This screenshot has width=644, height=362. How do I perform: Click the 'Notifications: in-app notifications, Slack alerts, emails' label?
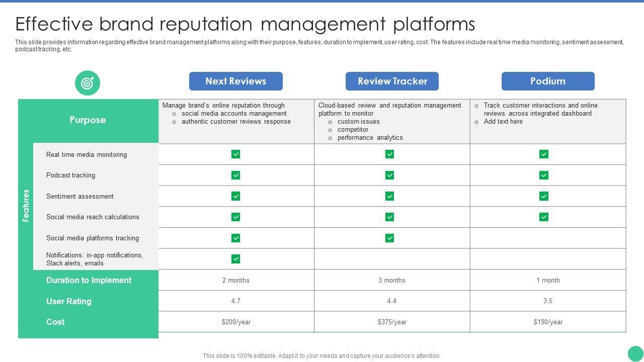tap(95, 259)
